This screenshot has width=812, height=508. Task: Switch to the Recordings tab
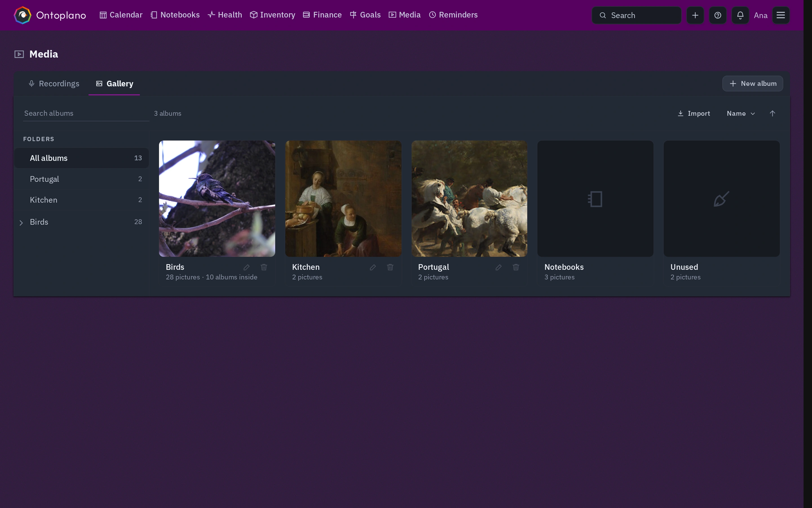pyautogui.click(x=54, y=84)
